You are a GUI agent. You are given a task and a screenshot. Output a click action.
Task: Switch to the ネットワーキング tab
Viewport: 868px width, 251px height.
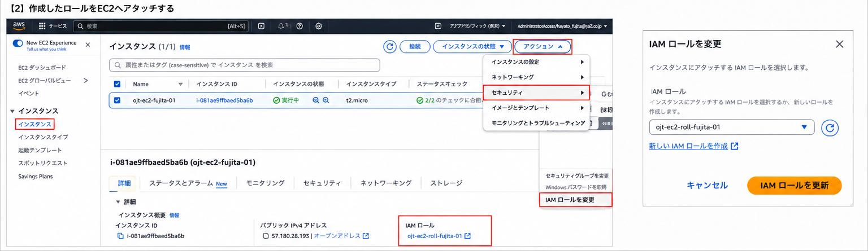(x=386, y=183)
